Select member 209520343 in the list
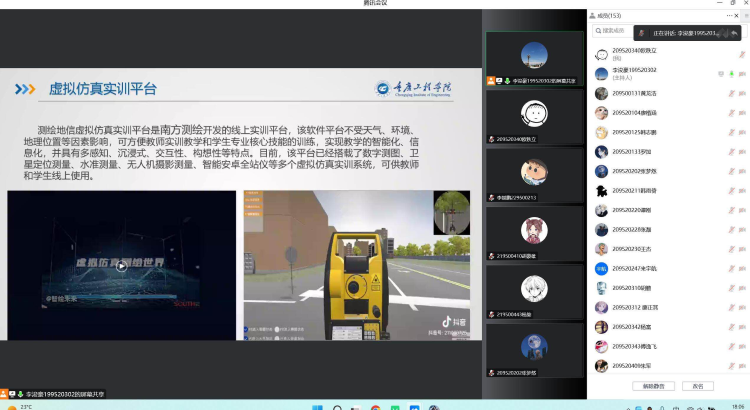Image resolution: width=750 pixels, height=410 pixels. click(640, 346)
